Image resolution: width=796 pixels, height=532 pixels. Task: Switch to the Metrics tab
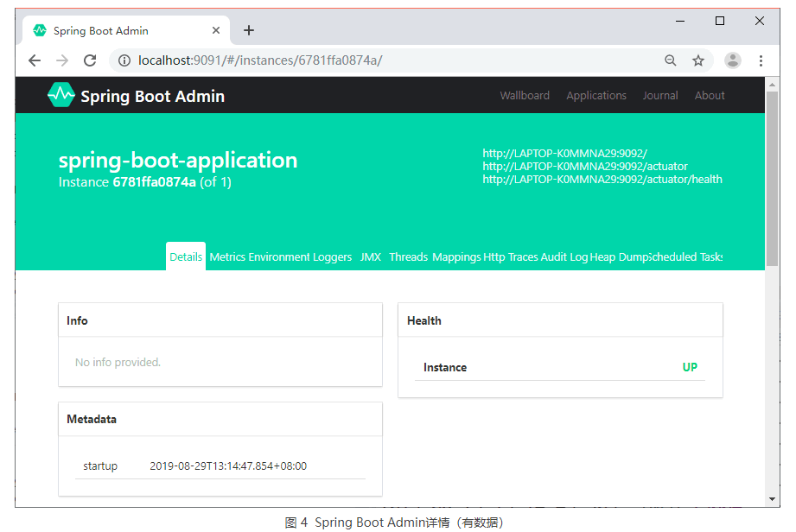(227, 256)
